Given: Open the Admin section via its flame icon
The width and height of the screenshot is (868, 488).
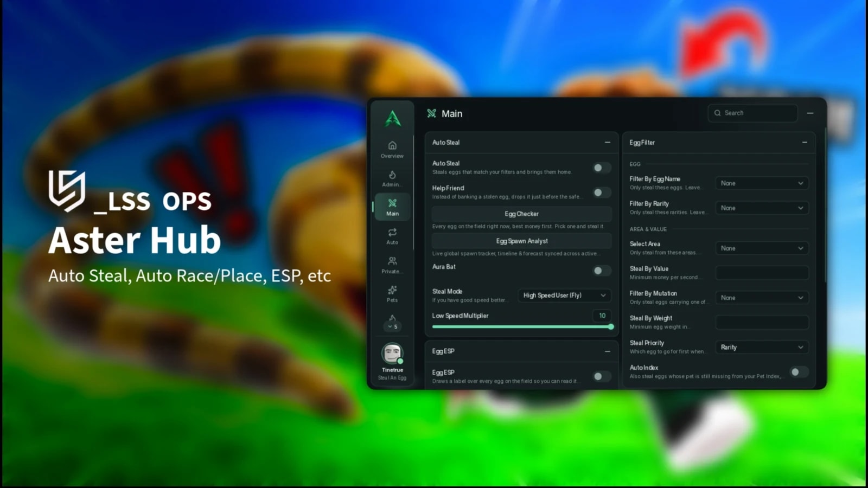Looking at the screenshot, I should tap(392, 175).
